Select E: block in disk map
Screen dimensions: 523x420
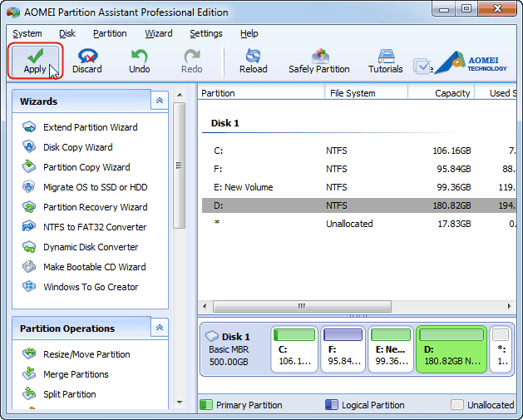coord(391,349)
